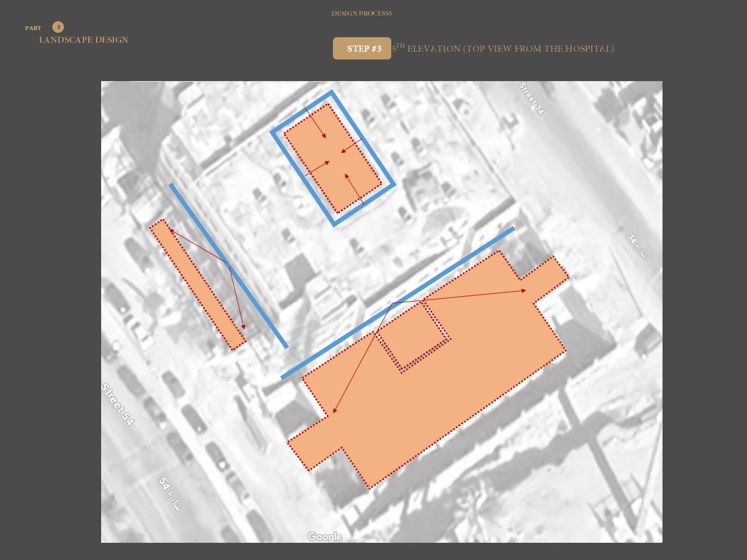Click the Google logo watermark

tap(325, 536)
